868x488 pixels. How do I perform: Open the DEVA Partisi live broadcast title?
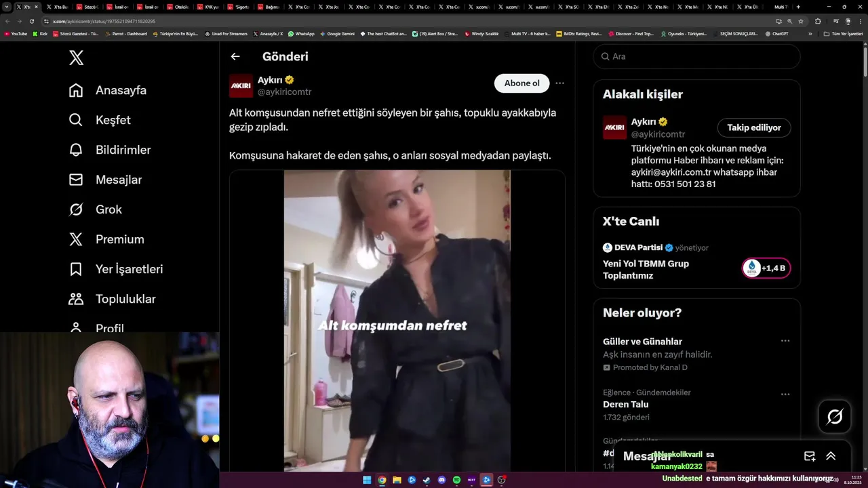(646, 270)
